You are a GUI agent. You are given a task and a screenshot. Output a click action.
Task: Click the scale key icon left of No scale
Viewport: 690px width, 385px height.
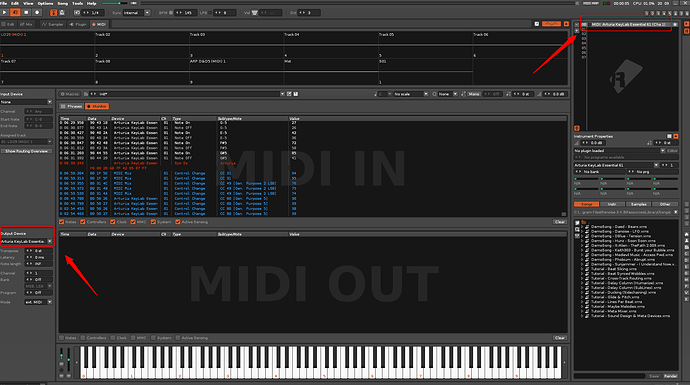(x=375, y=94)
